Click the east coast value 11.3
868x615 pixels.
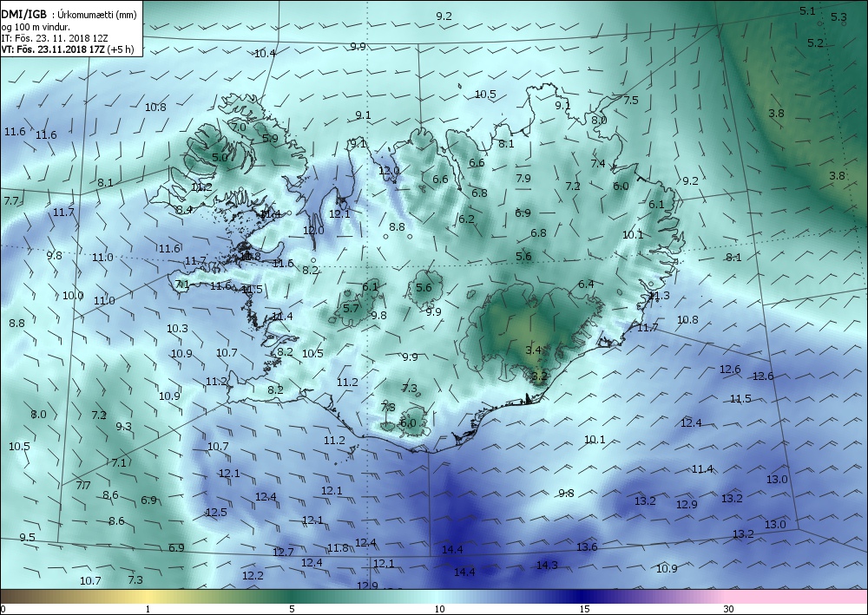tap(659, 295)
